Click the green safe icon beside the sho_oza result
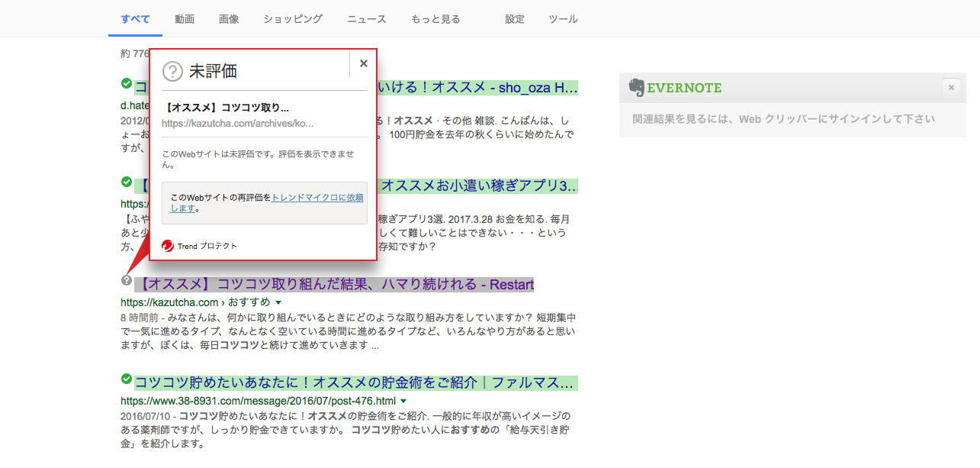The width and height of the screenshot is (980, 468). [x=127, y=83]
